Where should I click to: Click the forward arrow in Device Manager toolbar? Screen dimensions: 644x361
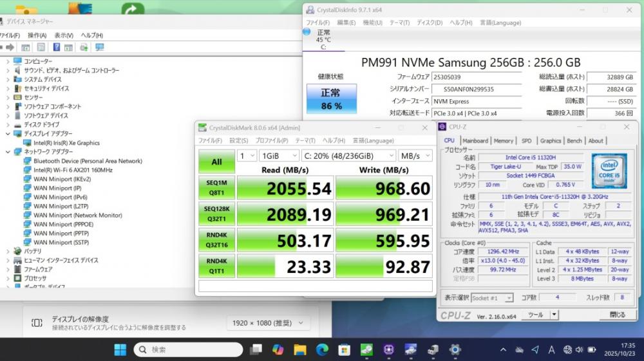pos(10,48)
